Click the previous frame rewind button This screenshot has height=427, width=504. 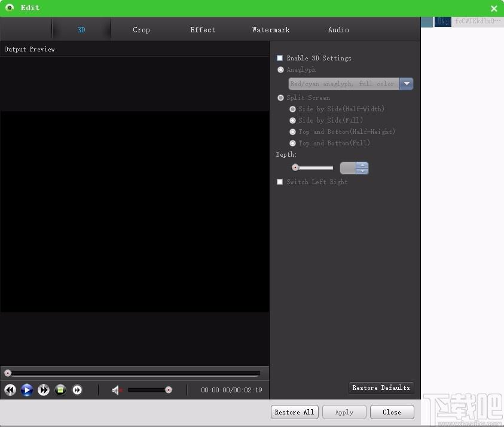[10, 390]
